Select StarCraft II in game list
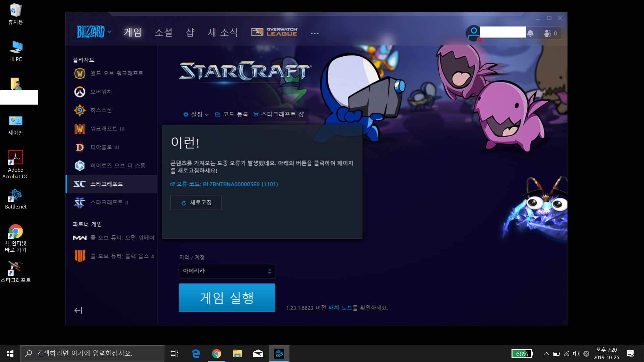Viewport: 644px width, 362px height. coord(109,202)
